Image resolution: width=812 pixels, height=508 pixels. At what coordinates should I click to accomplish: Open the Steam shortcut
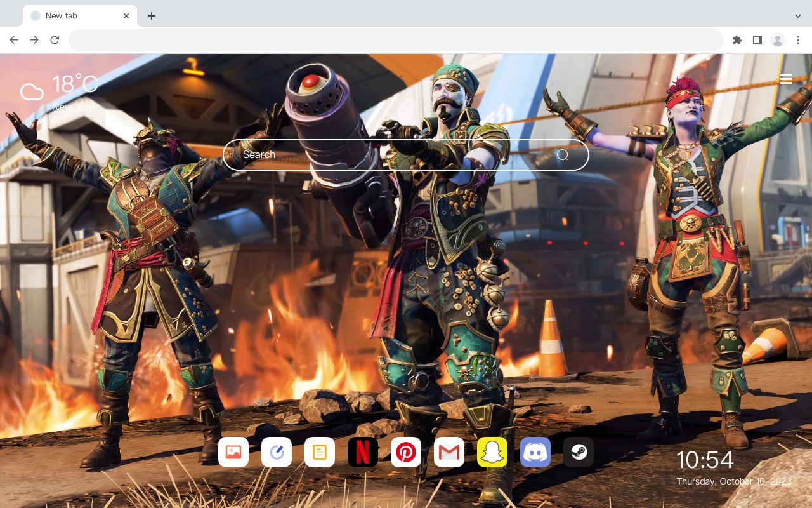579,452
